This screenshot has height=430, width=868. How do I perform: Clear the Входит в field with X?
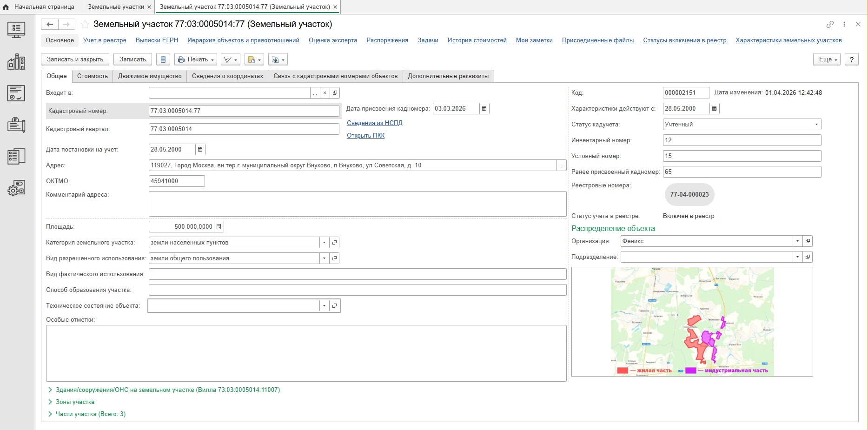(x=325, y=93)
